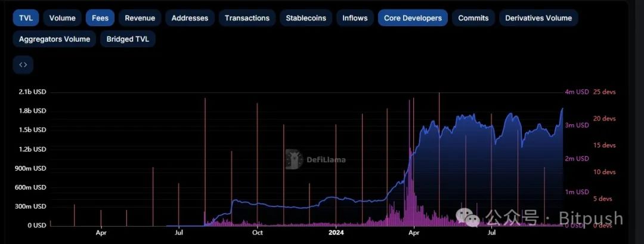Image resolution: width=644 pixels, height=244 pixels.
Task: Enable the Revenue chart metric
Action: [x=140, y=18]
